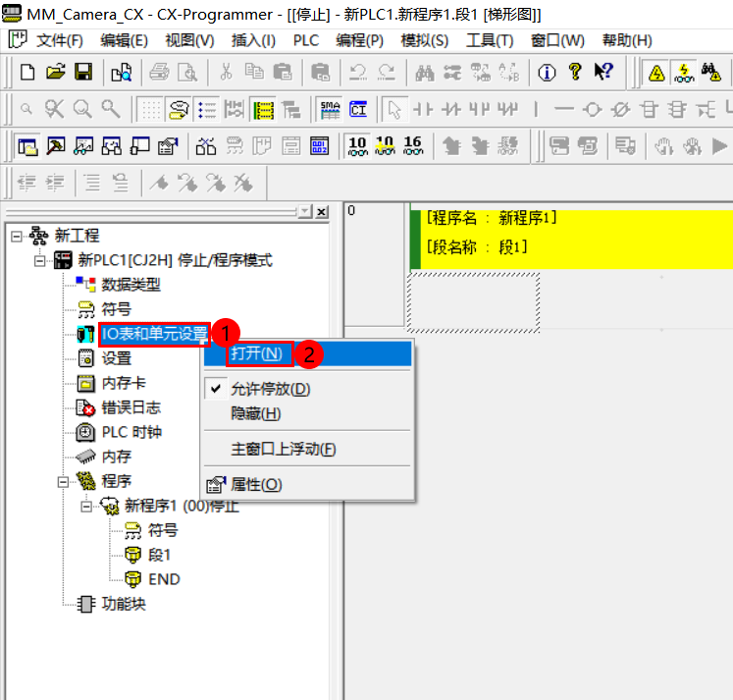733x700 pixels.
Task: Click the New file toolbar icon
Action: [27, 72]
